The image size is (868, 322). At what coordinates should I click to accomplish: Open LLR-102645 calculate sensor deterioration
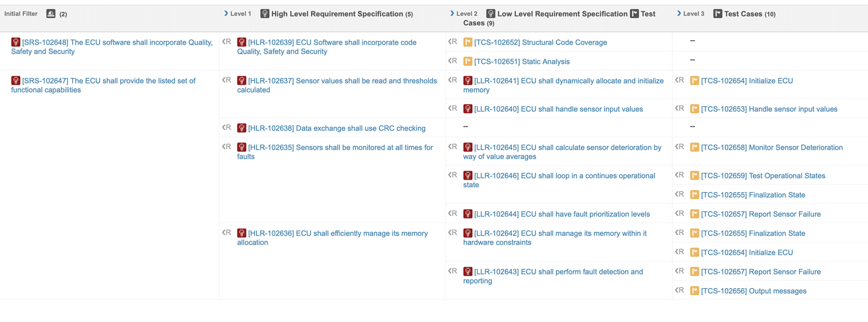click(x=562, y=152)
